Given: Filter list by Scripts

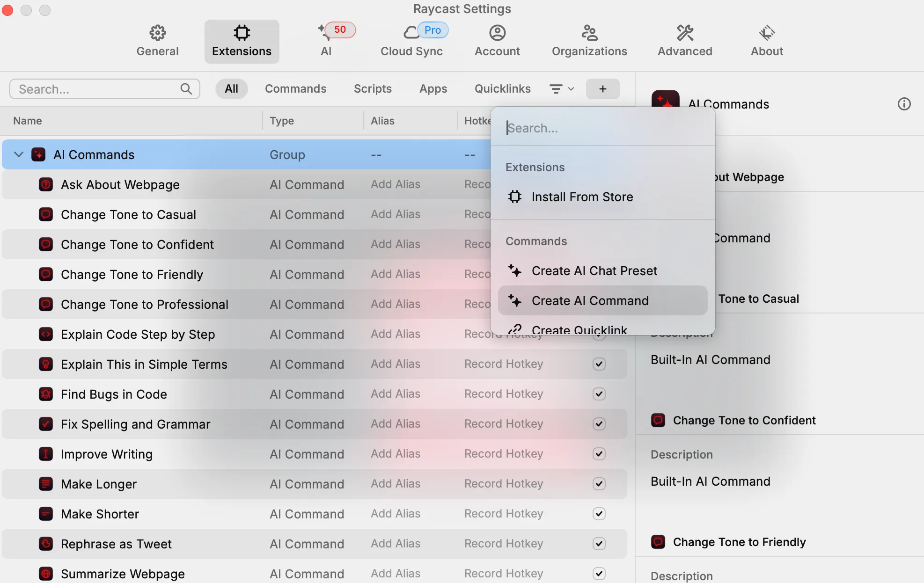Looking at the screenshot, I should tap(373, 89).
